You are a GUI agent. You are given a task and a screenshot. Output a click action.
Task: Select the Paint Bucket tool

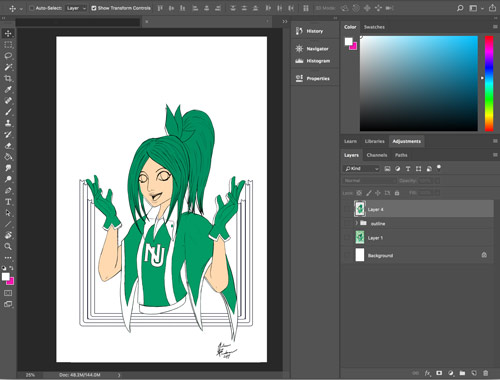8,157
